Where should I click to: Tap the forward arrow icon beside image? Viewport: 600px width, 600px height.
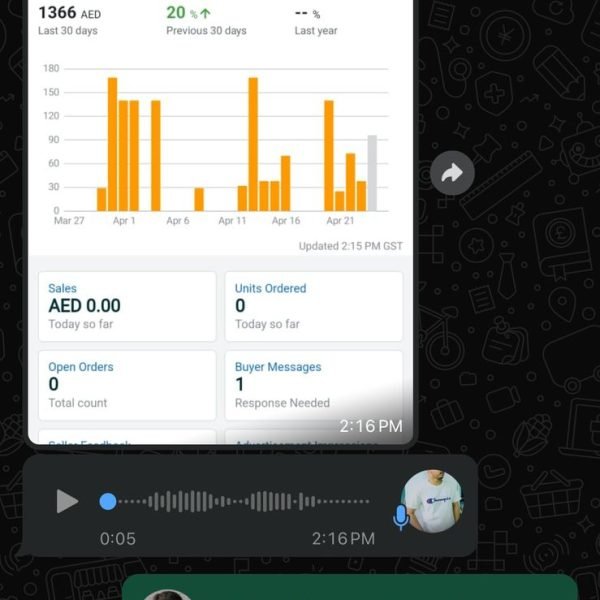(x=452, y=173)
